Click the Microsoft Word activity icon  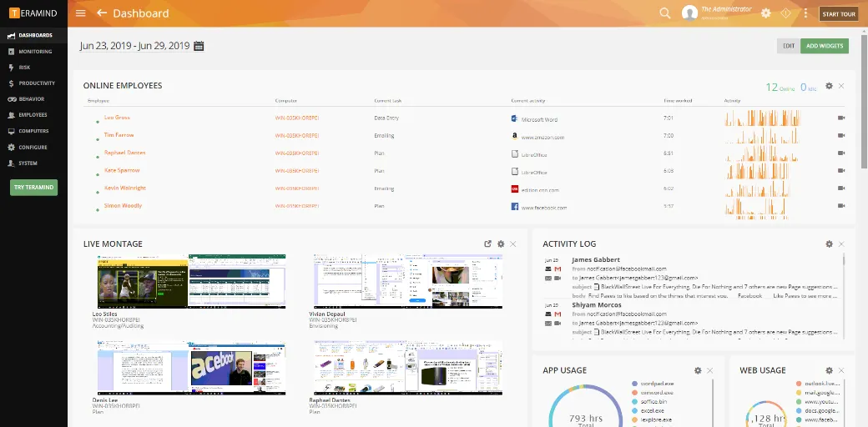pyautogui.click(x=515, y=118)
